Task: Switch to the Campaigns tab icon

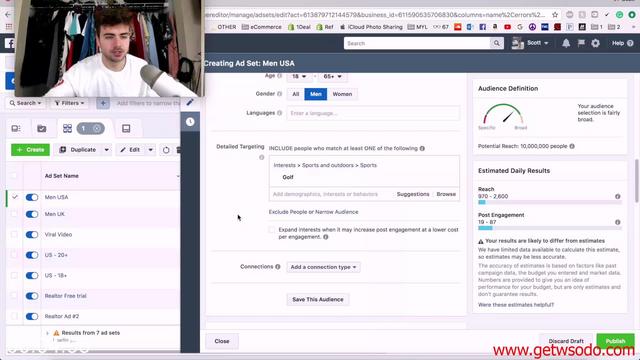Action: point(41,129)
